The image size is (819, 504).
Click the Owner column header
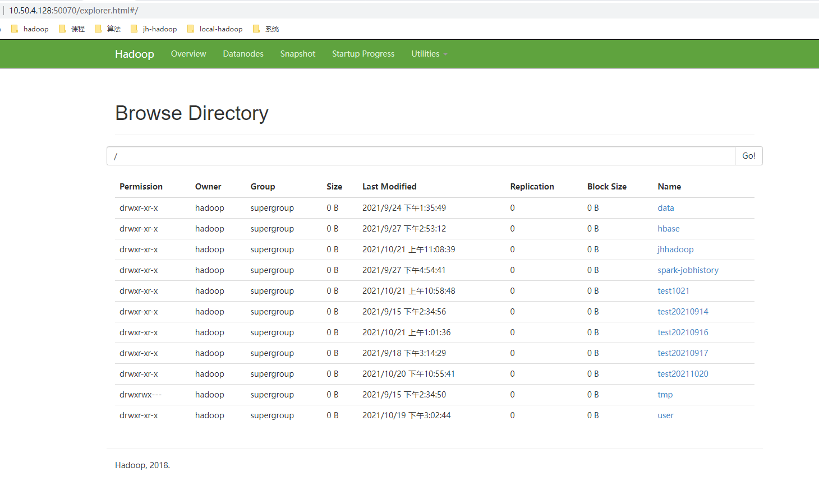pyautogui.click(x=208, y=187)
